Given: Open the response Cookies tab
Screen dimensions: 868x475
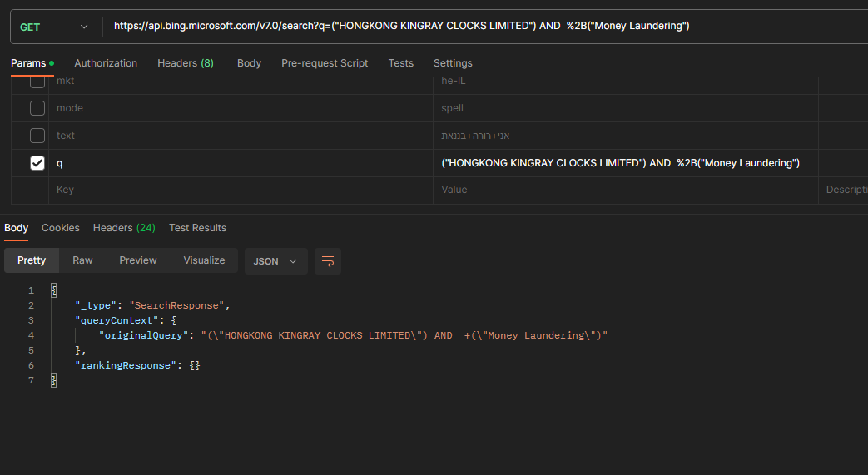Looking at the screenshot, I should (x=61, y=228).
